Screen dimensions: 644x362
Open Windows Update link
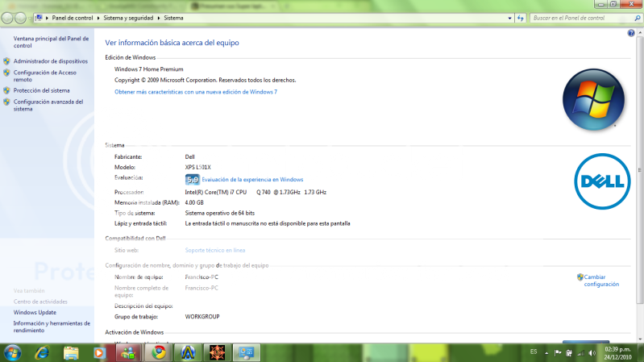point(35,312)
